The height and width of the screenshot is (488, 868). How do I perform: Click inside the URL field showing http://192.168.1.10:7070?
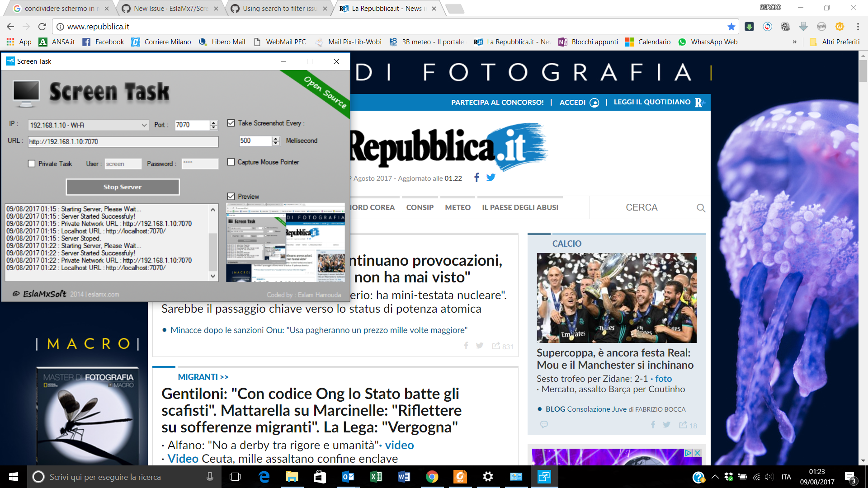point(122,141)
